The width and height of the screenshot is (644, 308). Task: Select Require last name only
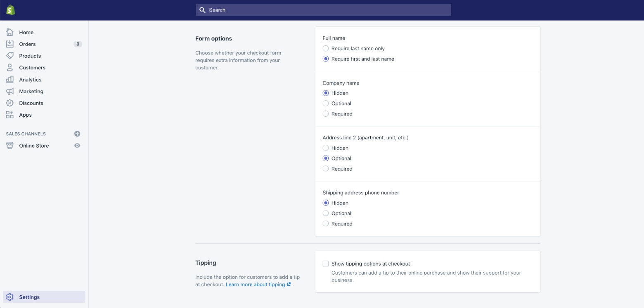[x=326, y=48]
